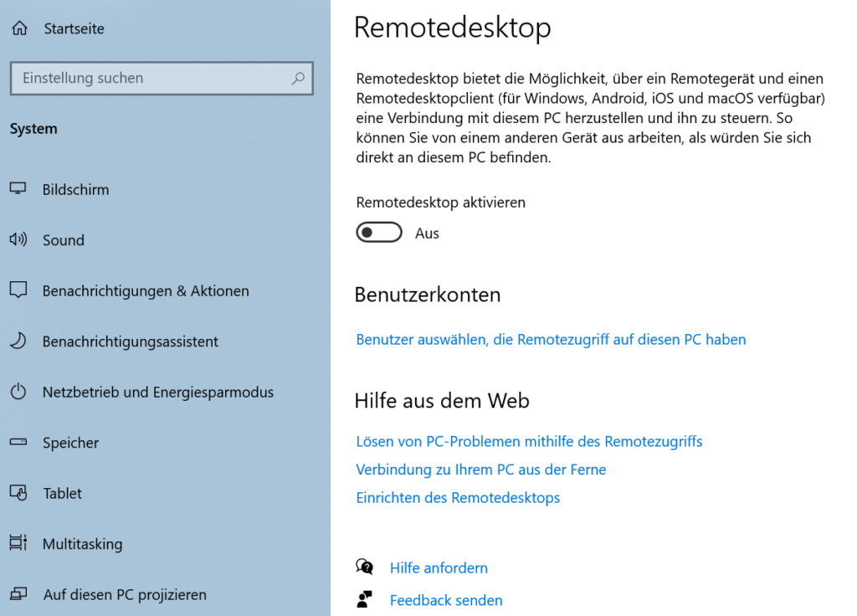The height and width of the screenshot is (616, 857).
Task: Open Netzbetrieb und Energiesparmodus settings
Action: (158, 392)
